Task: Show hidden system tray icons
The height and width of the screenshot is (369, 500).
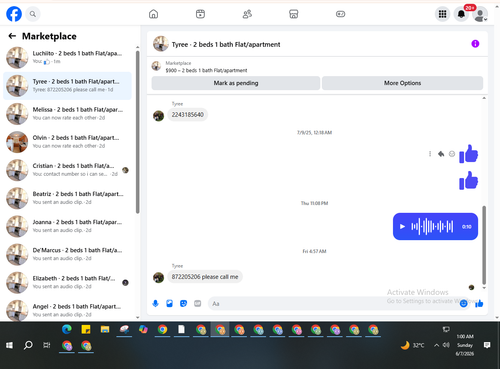Action: coord(436,345)
